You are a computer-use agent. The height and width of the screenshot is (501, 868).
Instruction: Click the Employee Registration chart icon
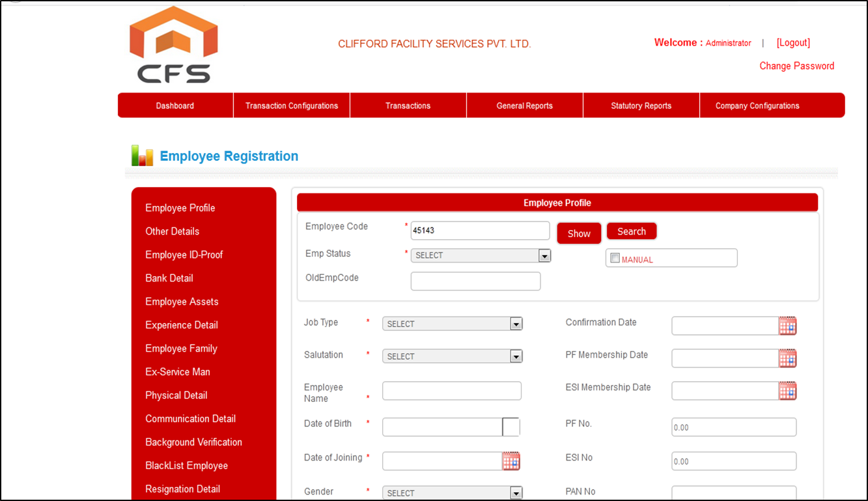click(x=142, y=156)
